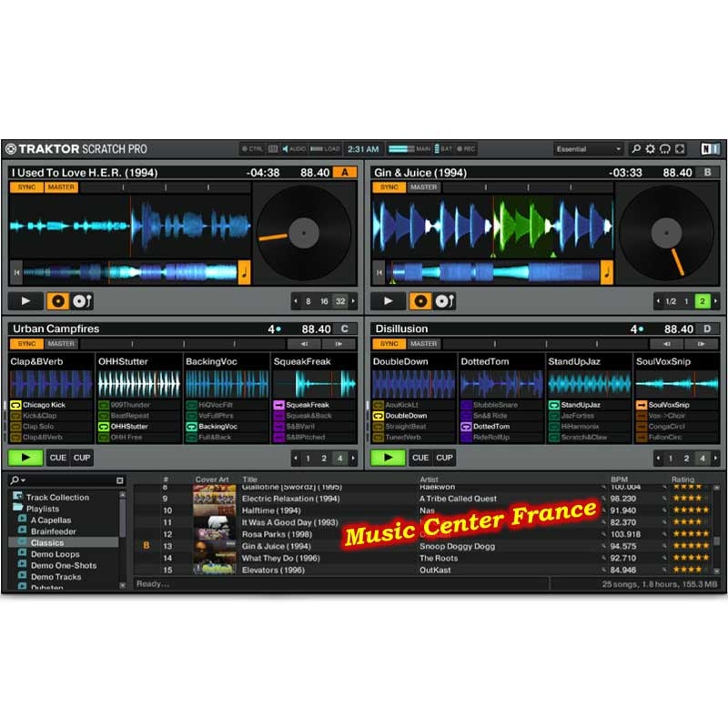Viewport: 728px width, 728px height.
Task: Click the orange vinyl scratch-mode icon on Deck A
Action: tap(59, 301)
